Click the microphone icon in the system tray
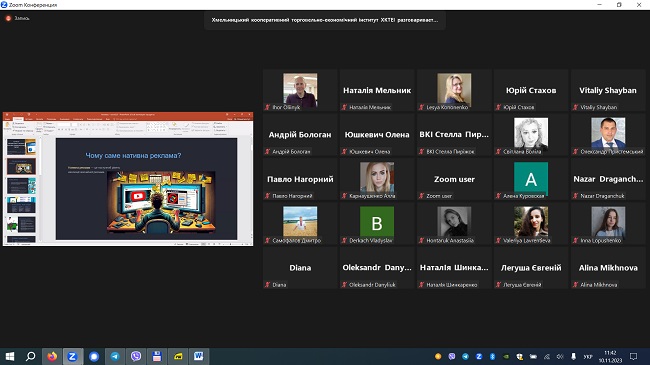Image resolution: width=650 pixels, height=365 pixels. tap(574, 357)
